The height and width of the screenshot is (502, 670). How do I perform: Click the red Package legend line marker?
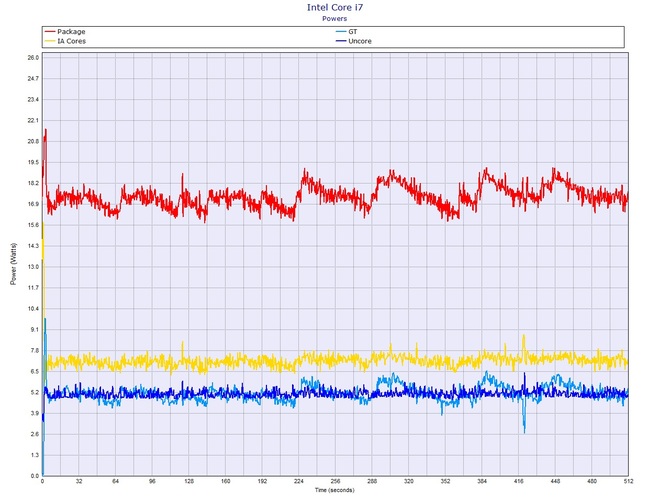[50, 32]
